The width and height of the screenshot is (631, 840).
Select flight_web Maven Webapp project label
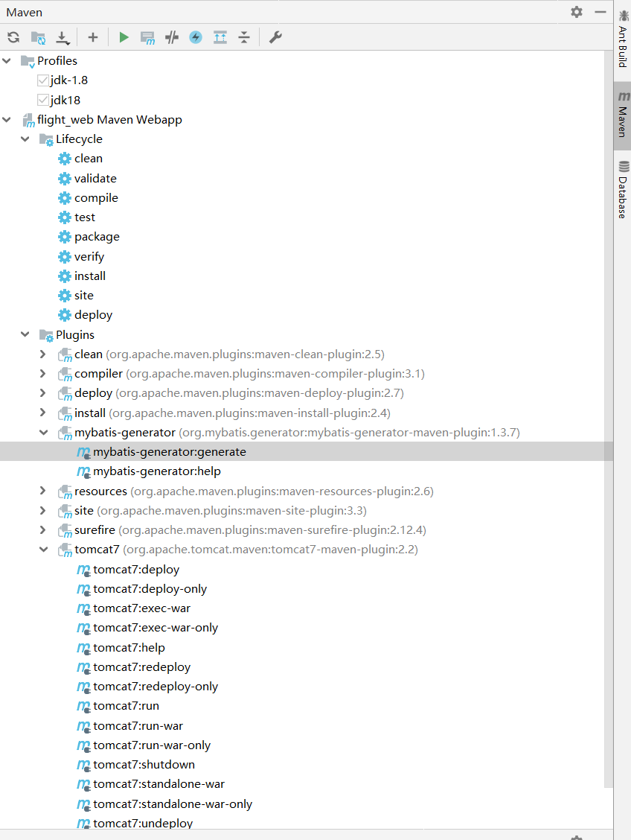pyautogui.click(x=109, y=120)
